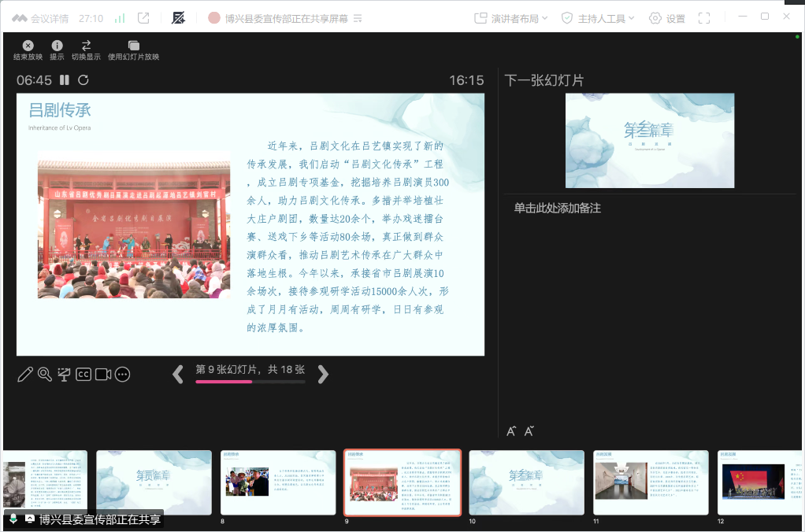Viewport: 805px width, 532px height.
Task: Click the slide progress bar
Action: tap(250, 382)
